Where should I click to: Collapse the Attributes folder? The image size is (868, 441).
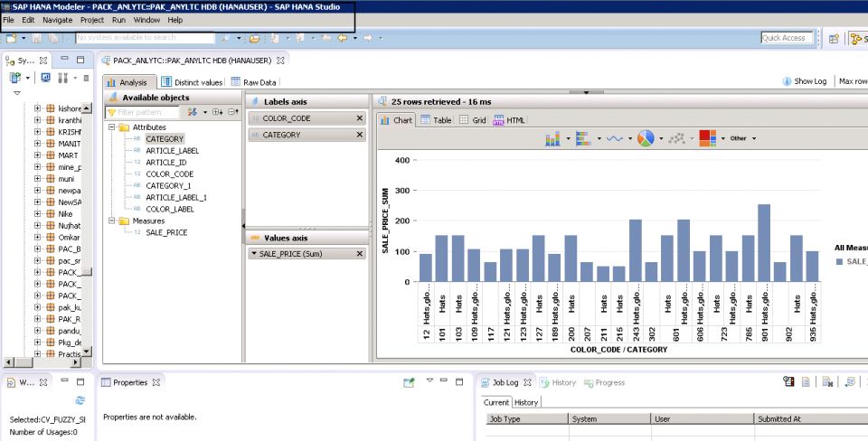click(x=112, y=127)
